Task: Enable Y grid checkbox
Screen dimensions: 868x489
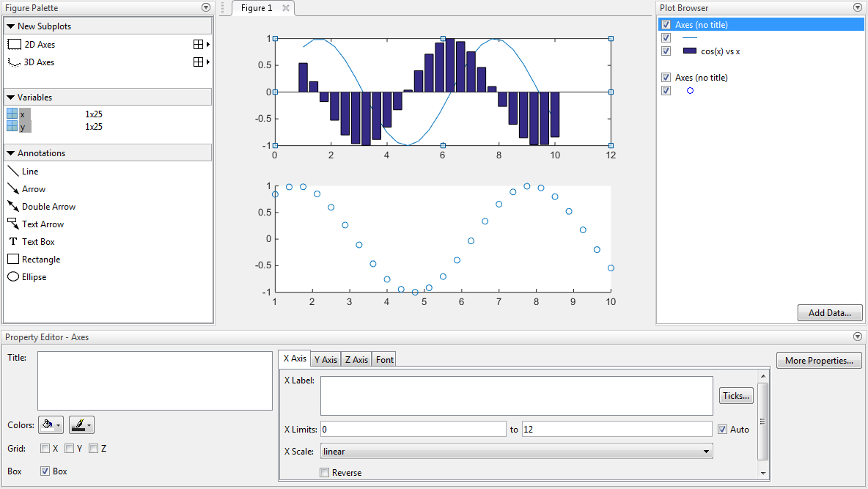Action: point(69,449)
